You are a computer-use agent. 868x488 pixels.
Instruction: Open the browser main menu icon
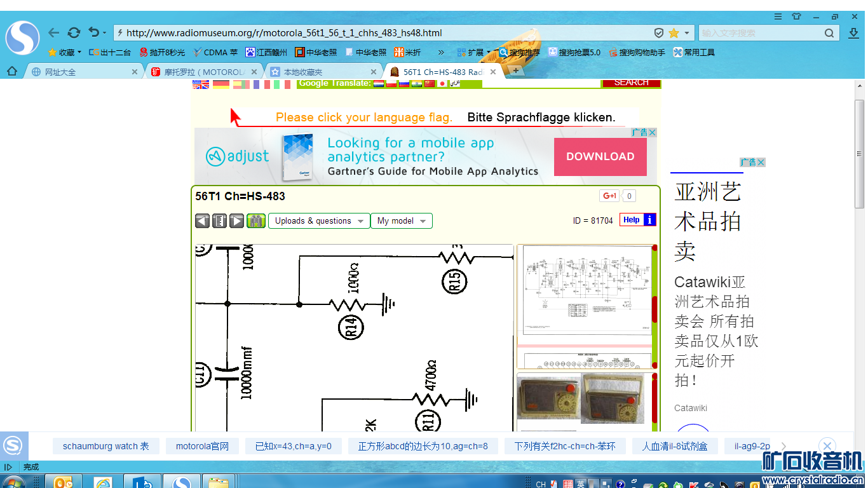tap(778, 16)
